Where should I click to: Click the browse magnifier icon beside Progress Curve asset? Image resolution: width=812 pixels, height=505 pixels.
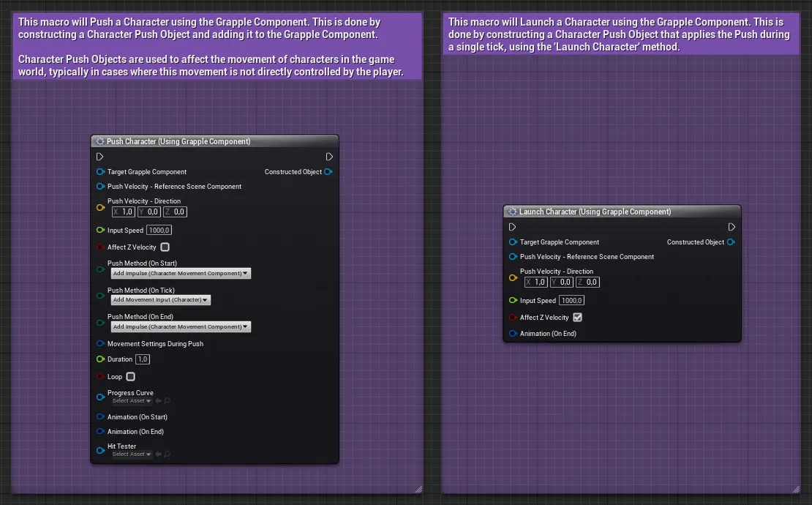point(168,401)
